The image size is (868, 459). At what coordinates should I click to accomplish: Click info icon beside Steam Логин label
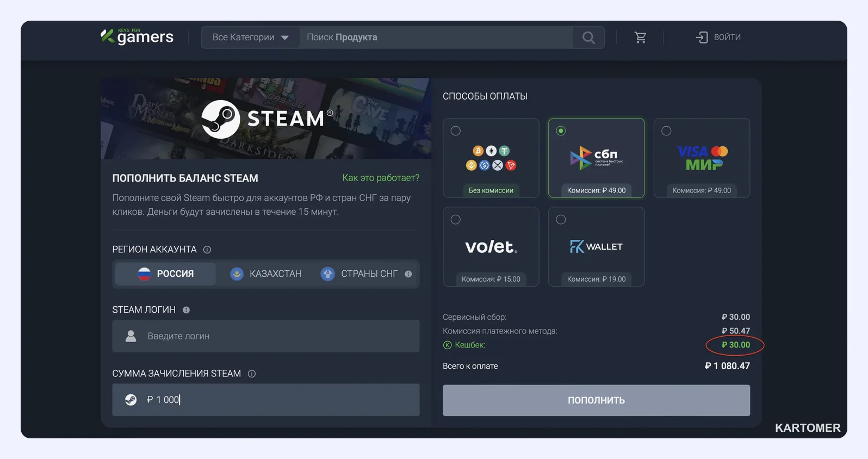(x=186, y=310)
